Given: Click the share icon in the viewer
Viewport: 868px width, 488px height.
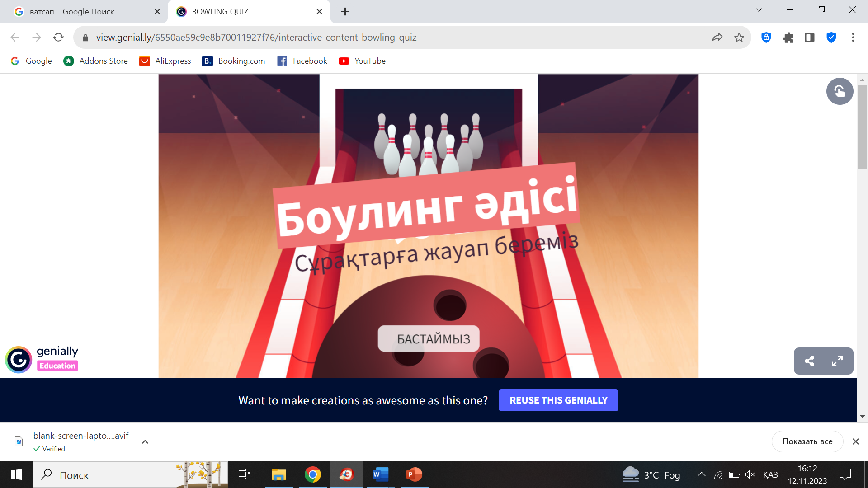Looking at the screenshot, I should click(x=809, y=361).
